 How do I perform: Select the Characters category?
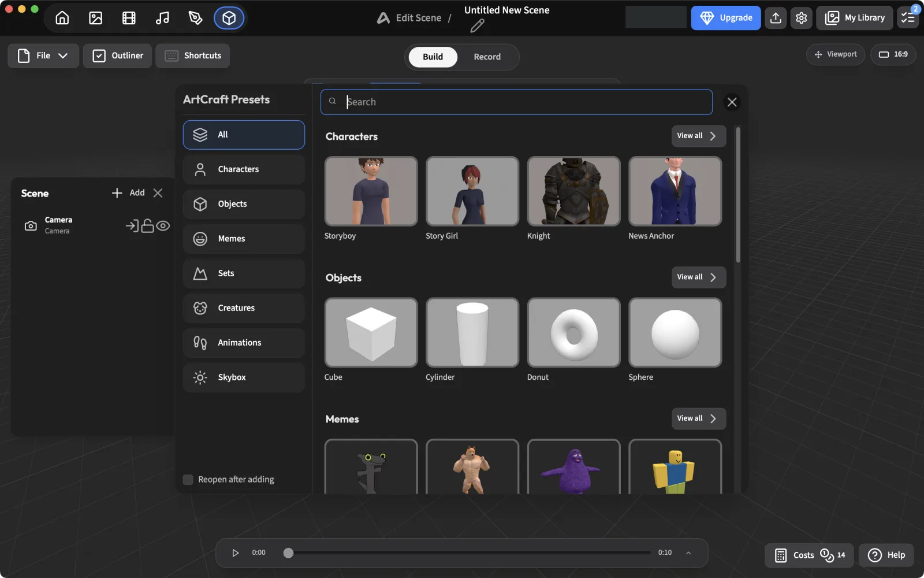coord(244,169)
